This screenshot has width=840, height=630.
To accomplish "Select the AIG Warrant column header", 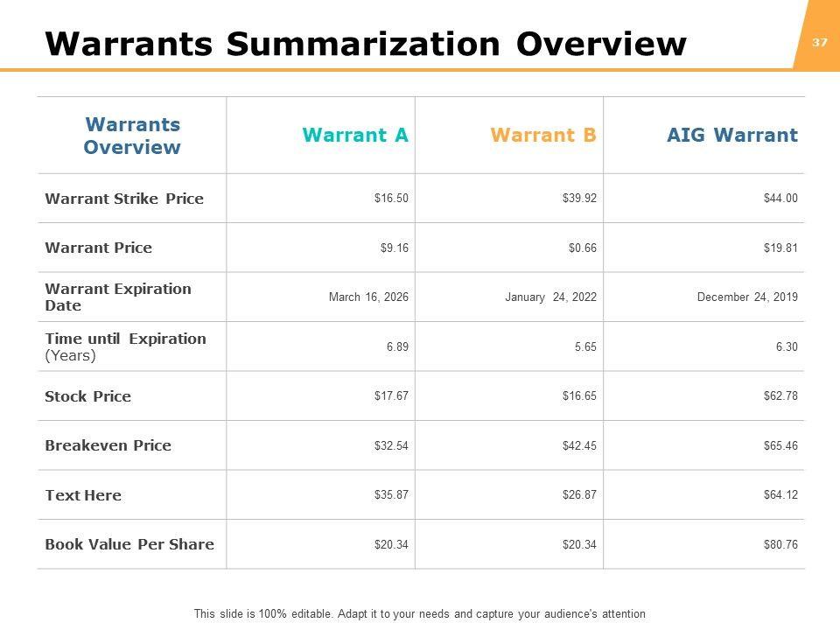I will tap(731, 136).
